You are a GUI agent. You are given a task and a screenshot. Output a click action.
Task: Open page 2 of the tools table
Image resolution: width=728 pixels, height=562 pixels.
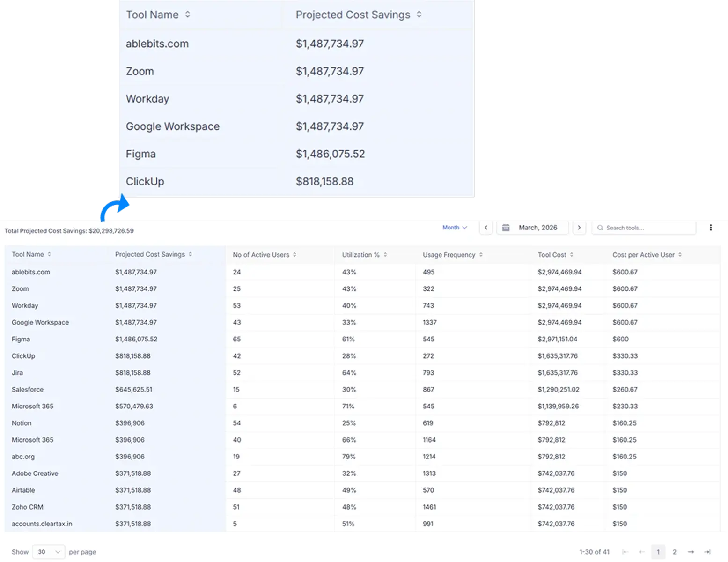tap(675, 552)
